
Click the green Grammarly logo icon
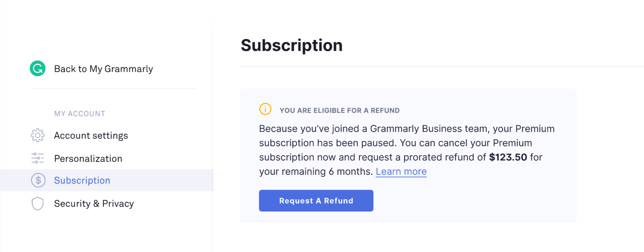coord(37,69)
